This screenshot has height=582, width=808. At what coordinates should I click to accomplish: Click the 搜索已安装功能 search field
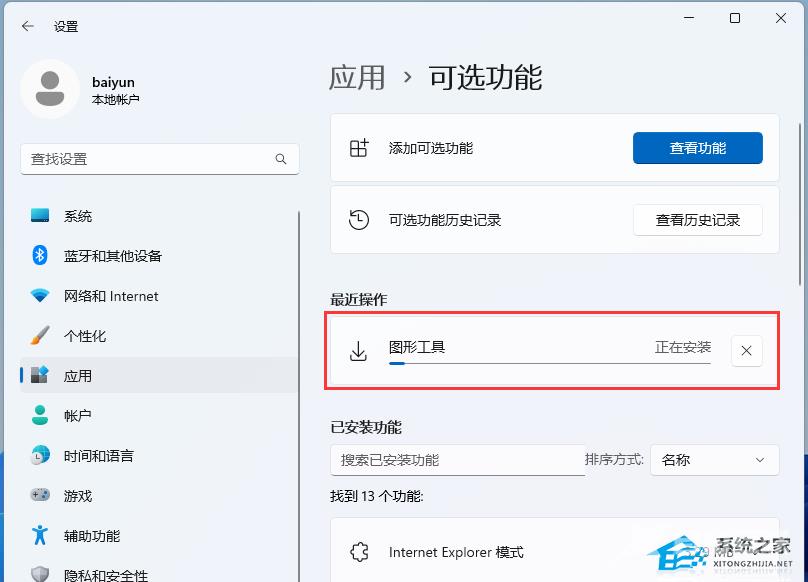(x=458, y=460)
